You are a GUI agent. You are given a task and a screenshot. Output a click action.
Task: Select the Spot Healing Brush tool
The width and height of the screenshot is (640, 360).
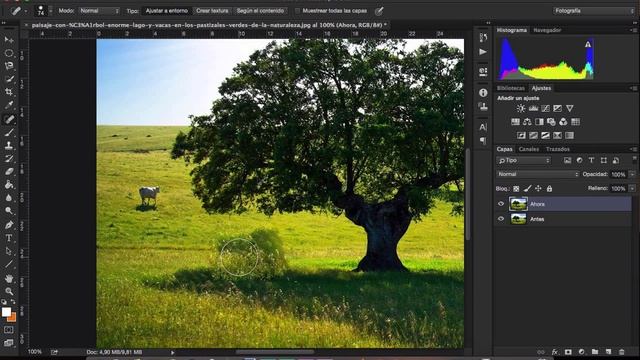[x=9, y=119]
